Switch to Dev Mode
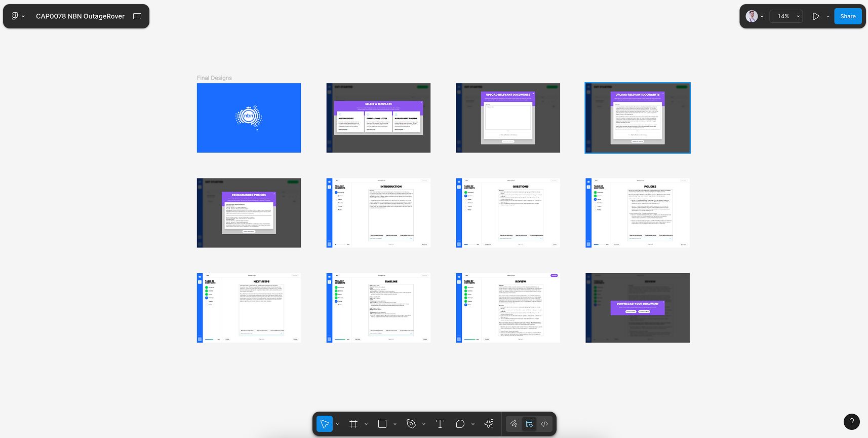The height and width of the screenshot is (438, 868). click(x=544, y=424)
